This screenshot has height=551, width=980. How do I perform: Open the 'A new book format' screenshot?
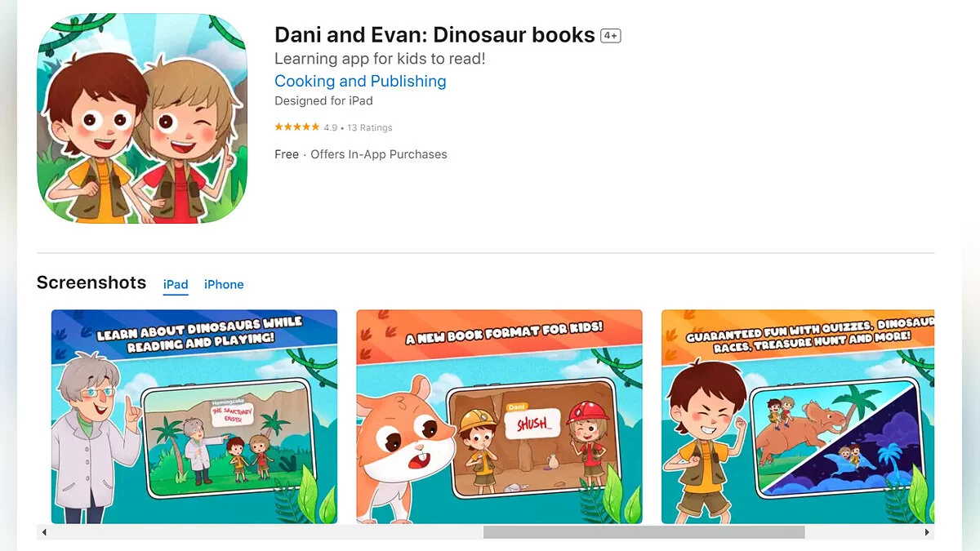pyautogui.click(x=500, y=416)
